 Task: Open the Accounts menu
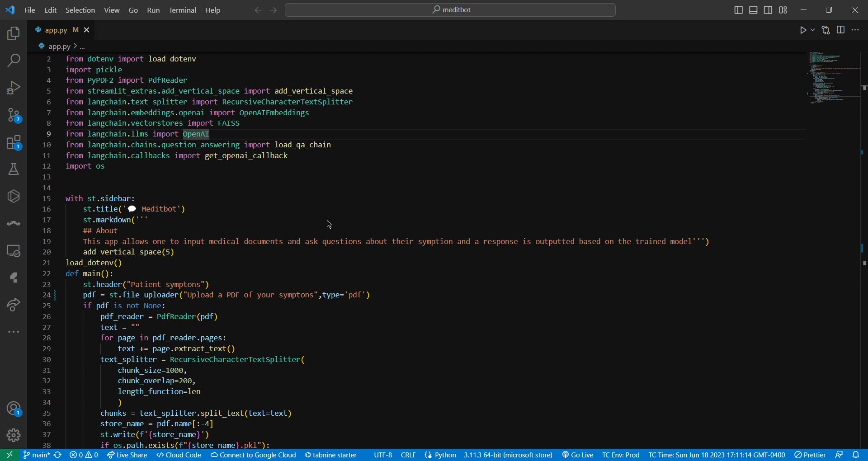pos(14,409)
